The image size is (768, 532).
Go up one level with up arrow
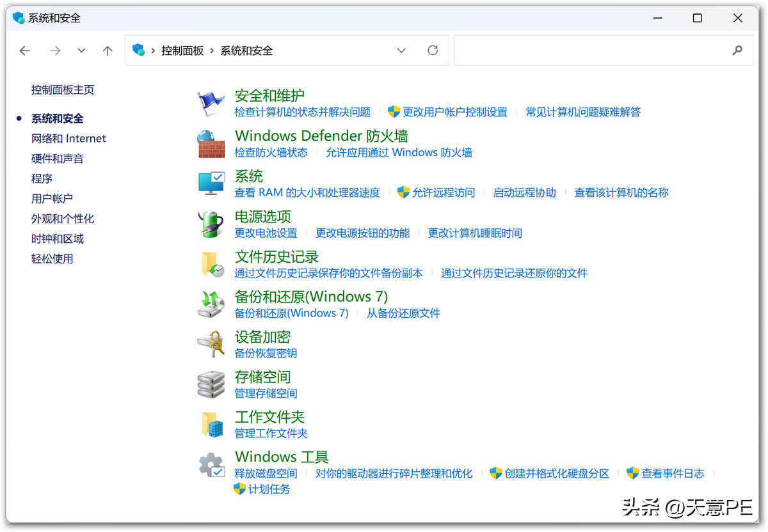coord(108,51)
